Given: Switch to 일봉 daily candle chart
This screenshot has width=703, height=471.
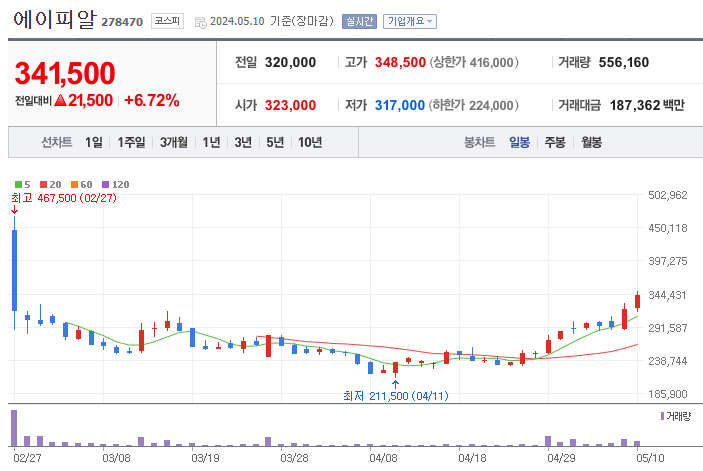Looking at the screenshot, I should pos(520,142).
